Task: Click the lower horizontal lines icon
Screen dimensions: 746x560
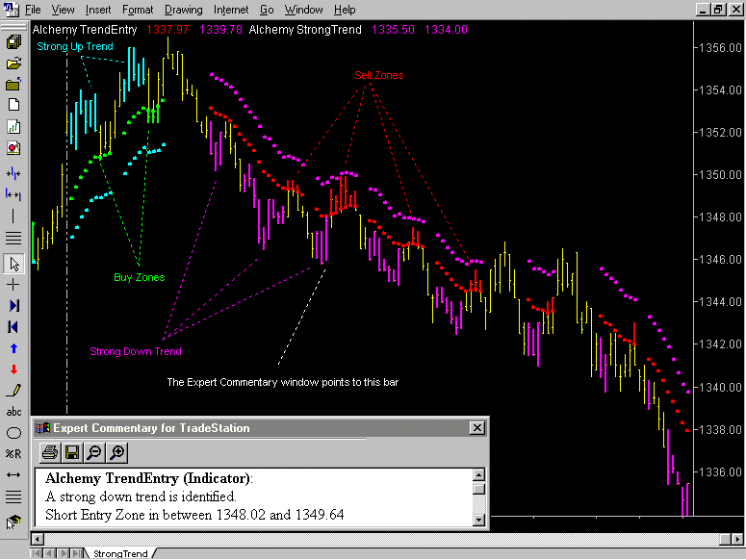Action: click(13, 497)
